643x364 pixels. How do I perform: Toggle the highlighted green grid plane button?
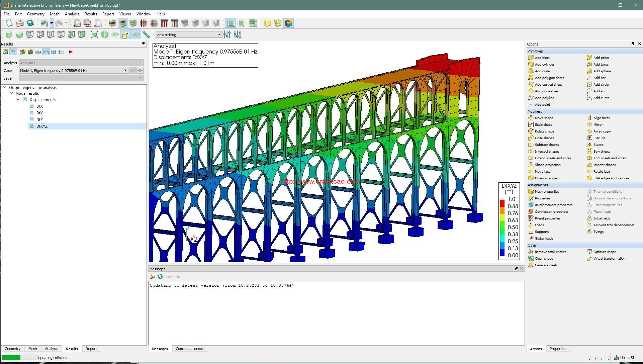click(136, 34)
